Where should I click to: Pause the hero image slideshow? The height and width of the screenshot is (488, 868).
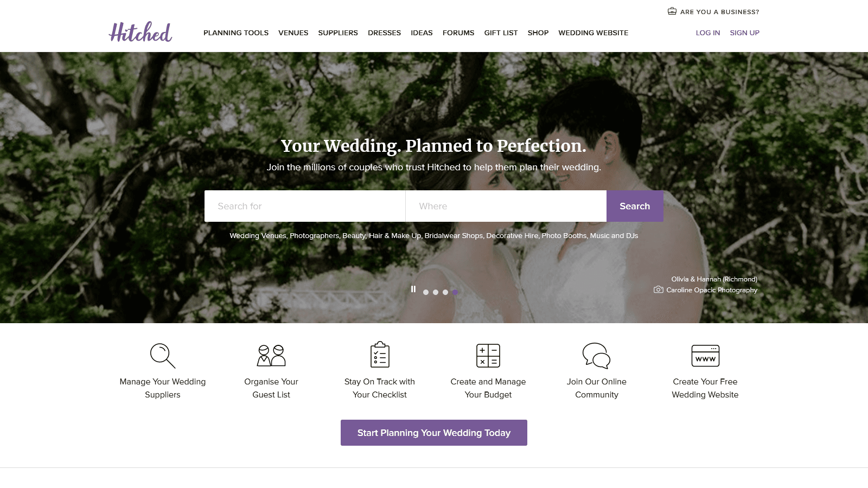pos(413,290)
